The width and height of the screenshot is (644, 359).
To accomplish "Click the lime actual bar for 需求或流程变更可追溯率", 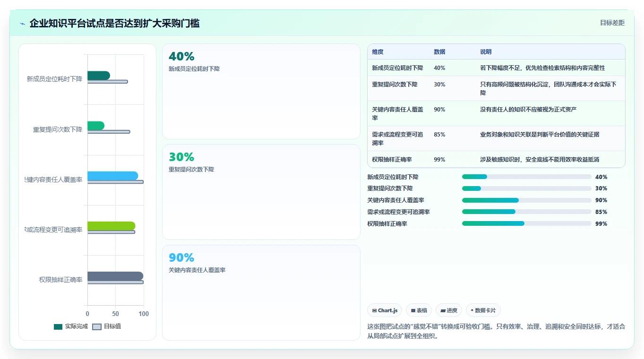I will tap(112, 226).
